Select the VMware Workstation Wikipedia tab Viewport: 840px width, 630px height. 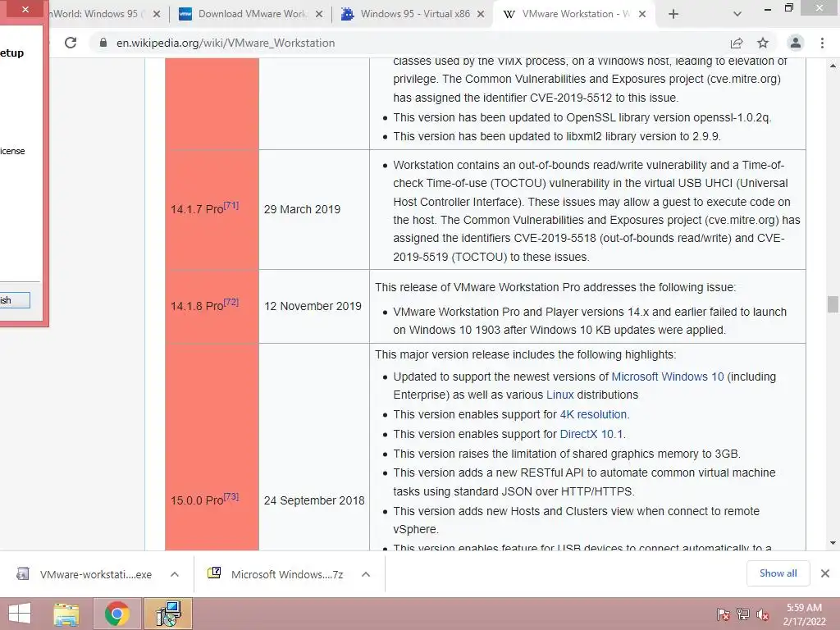(x=573, y=15)
